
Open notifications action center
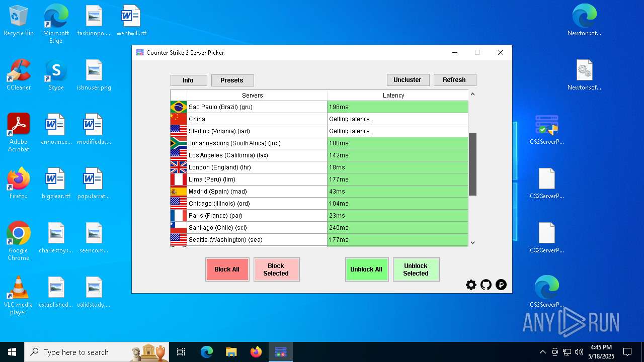(x=627, y=352)
